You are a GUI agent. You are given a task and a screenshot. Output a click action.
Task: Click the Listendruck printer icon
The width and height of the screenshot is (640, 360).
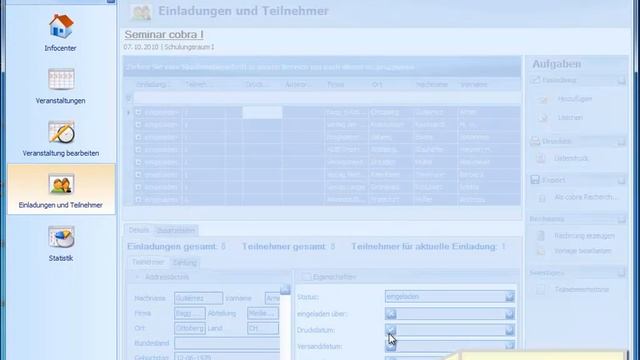pyautogui.click(x=541, y=158)
